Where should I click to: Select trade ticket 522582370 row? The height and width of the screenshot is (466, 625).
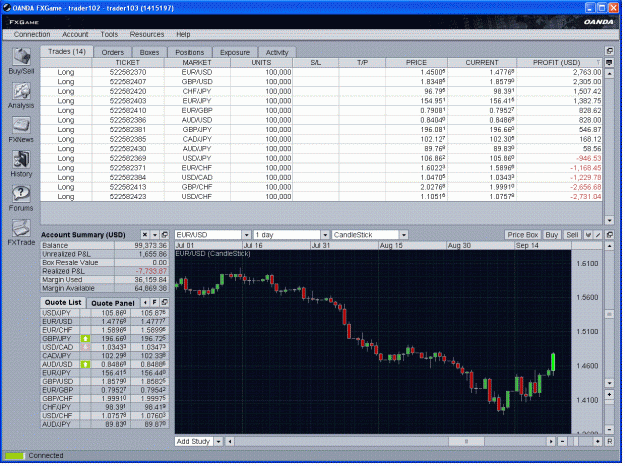[321, 72]
